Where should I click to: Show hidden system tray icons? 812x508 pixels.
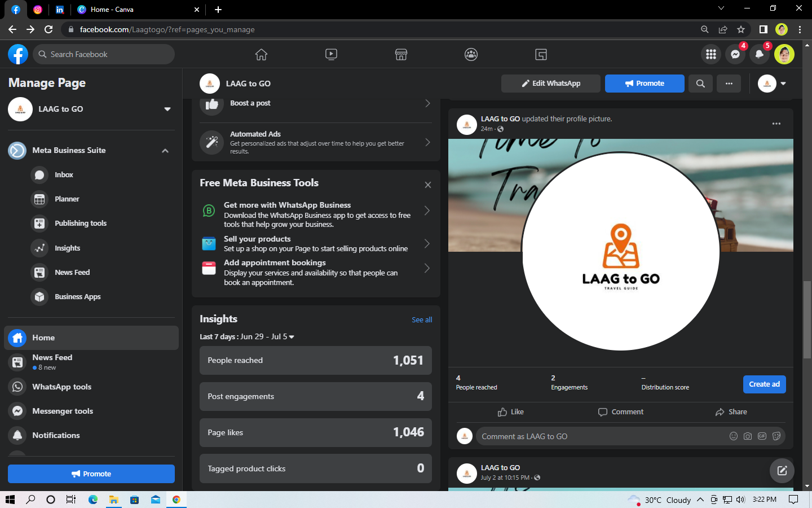(700, 500)
